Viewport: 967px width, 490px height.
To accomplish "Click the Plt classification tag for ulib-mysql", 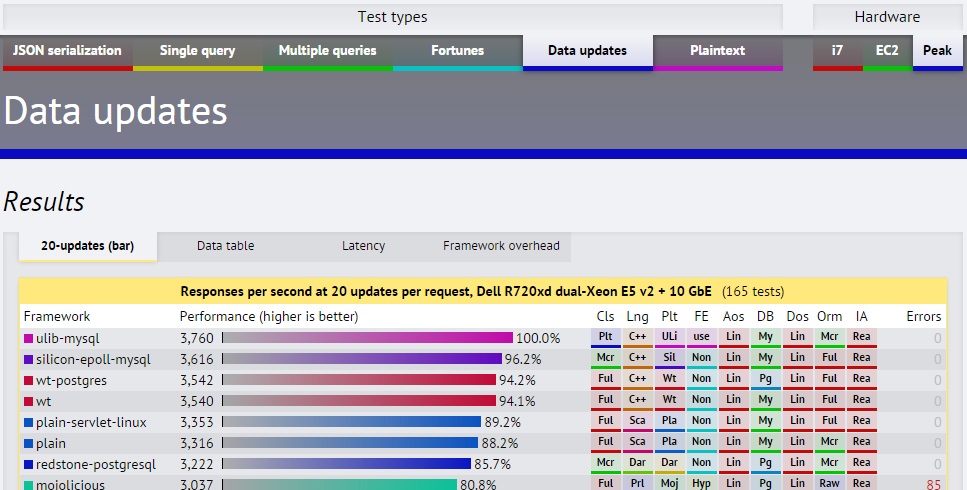I will point(606,337).
